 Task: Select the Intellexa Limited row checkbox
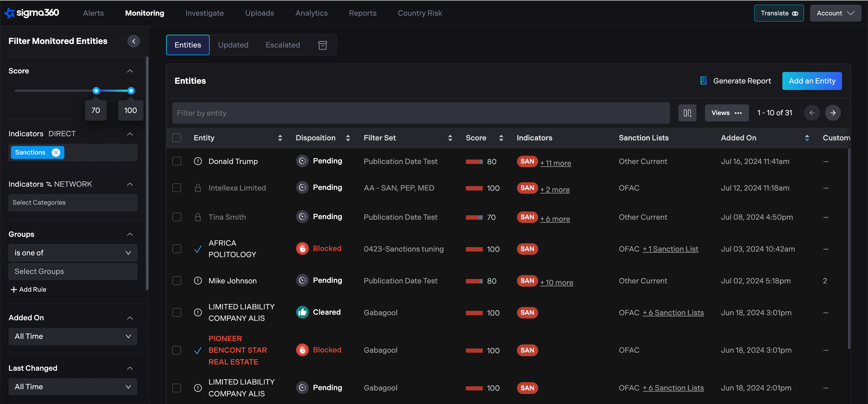coord(177,188)
